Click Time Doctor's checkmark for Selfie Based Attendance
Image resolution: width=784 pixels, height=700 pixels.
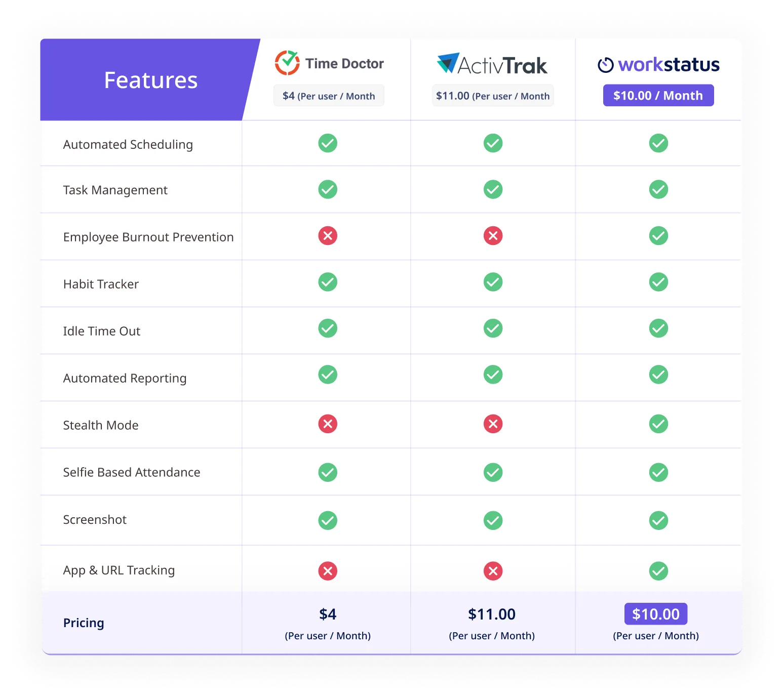click(328, 472)
